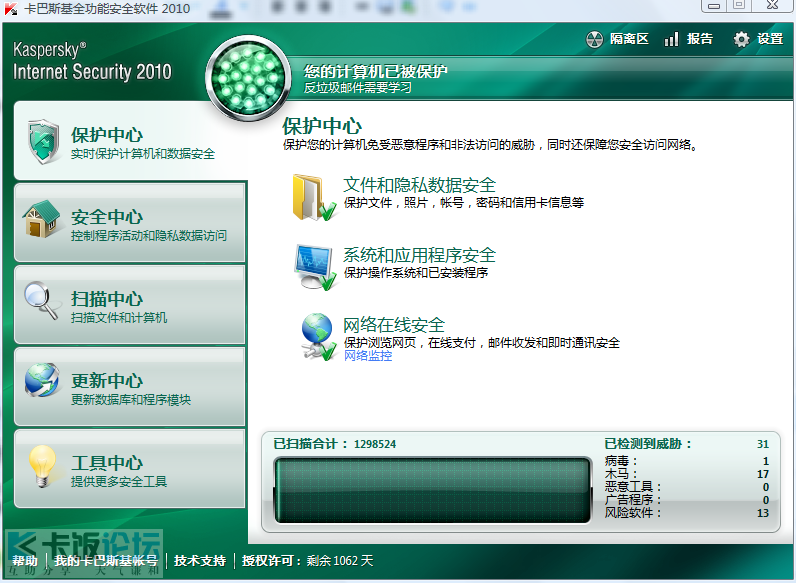This screenshot has height=583, width=796.
Task: Select the 工具中心 tab
Action: (130, 468)
